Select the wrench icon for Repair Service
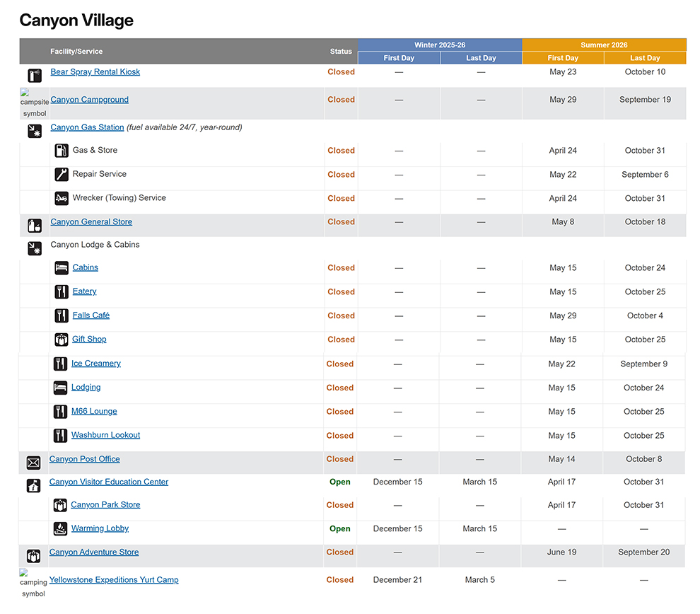Image resolution: width=700 pixels, height=614 pixels. coord(61,175)
